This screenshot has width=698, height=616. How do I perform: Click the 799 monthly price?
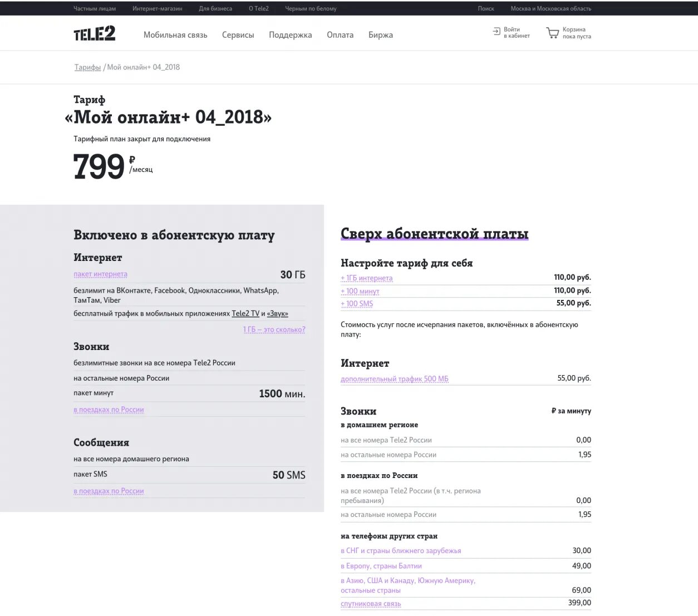99,166
